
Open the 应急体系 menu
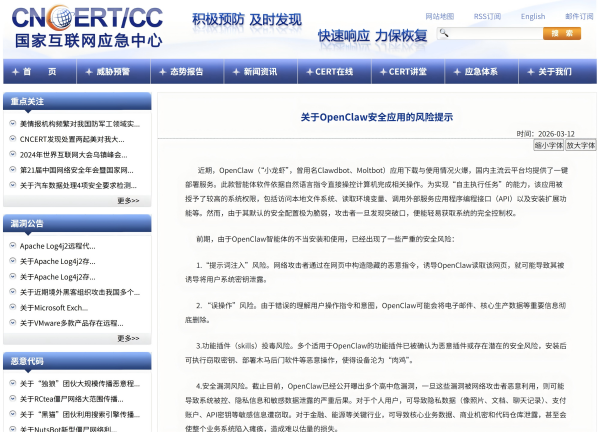pos(481,72)
